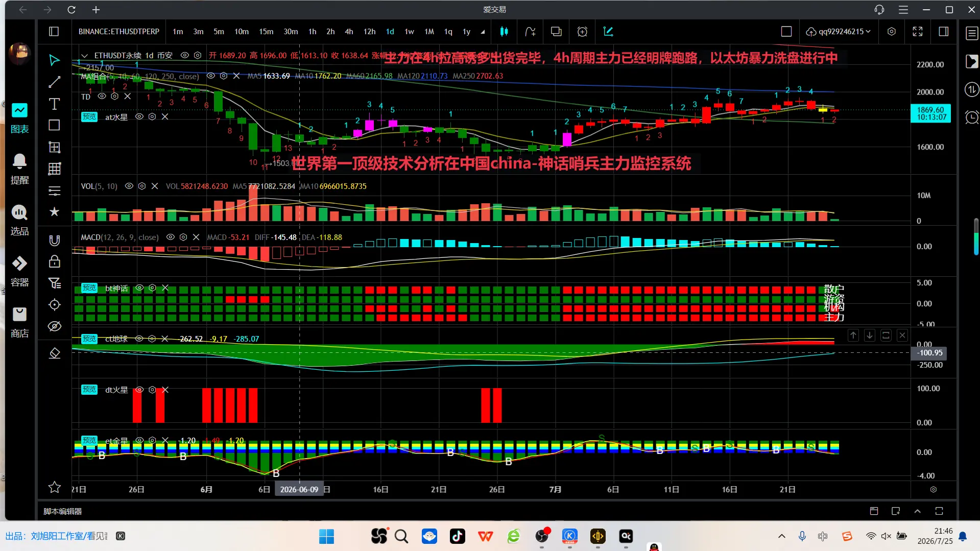Select the eraser tool

coord(54,353)
